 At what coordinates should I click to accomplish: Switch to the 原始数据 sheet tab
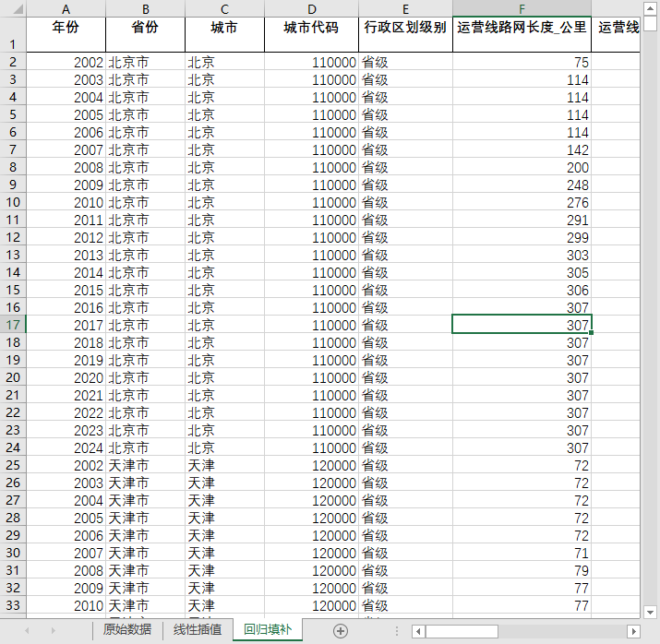[x=127, y=629]
